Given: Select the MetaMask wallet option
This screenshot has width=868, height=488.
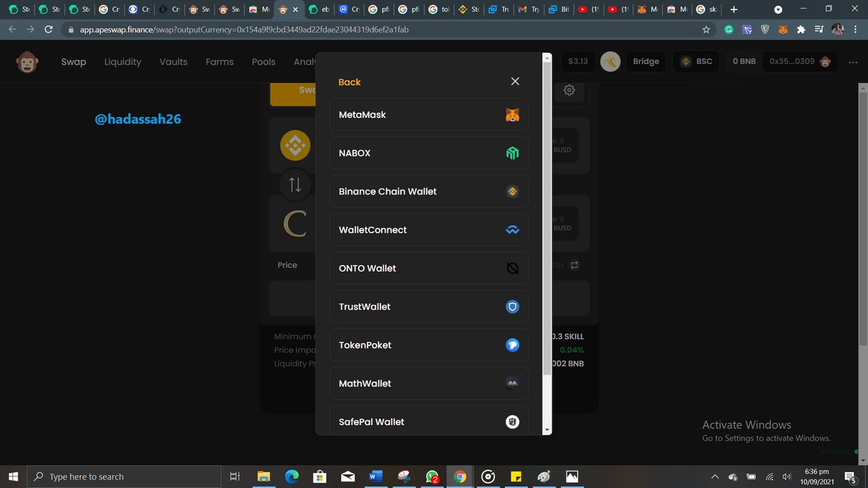Looking at the screenshot, I should [429, 115].
